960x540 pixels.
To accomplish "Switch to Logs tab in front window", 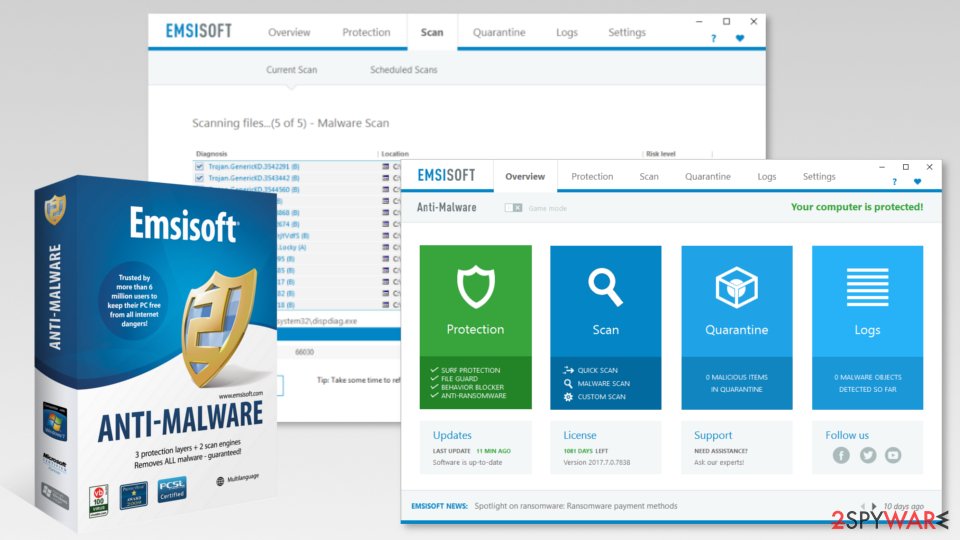I will pos(767,176).
